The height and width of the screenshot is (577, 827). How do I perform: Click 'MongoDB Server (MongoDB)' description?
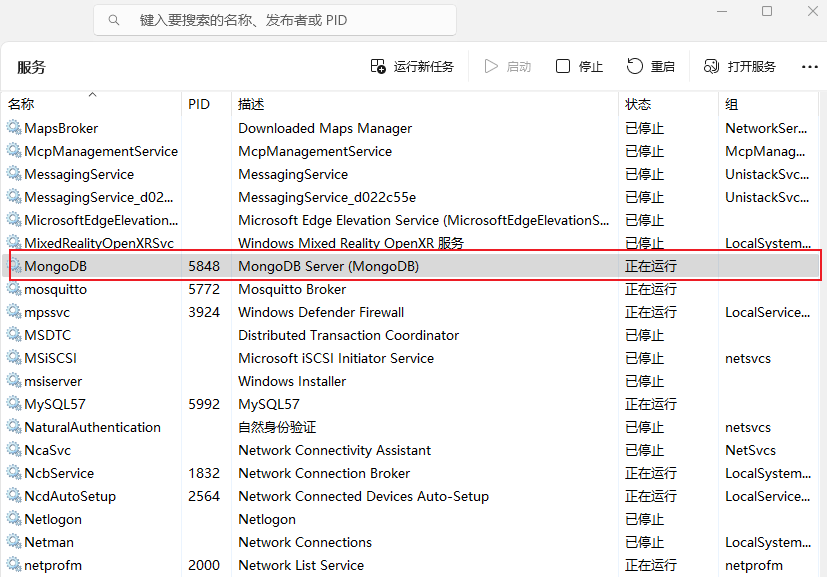coord(329,266)
